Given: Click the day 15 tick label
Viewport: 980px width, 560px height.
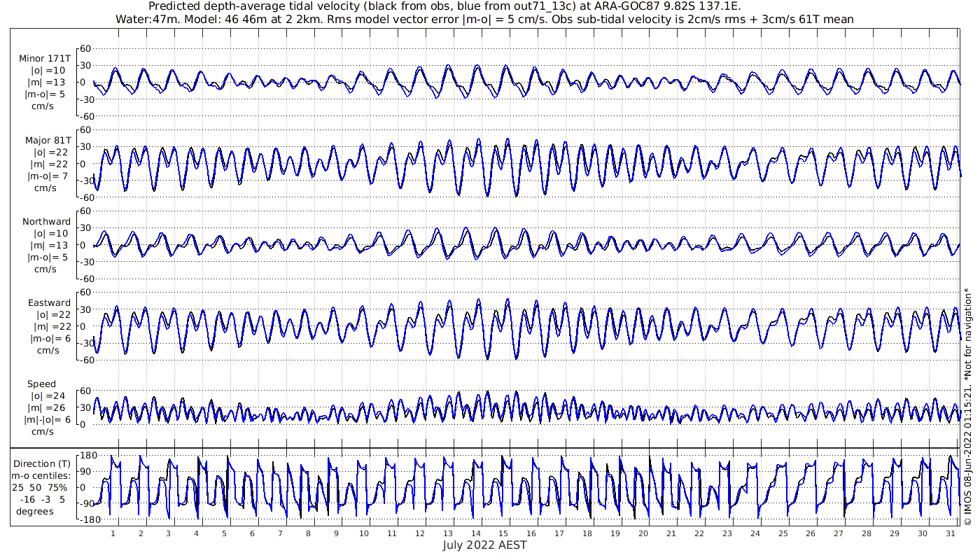Looking at the screenshot, I should 503,533.
